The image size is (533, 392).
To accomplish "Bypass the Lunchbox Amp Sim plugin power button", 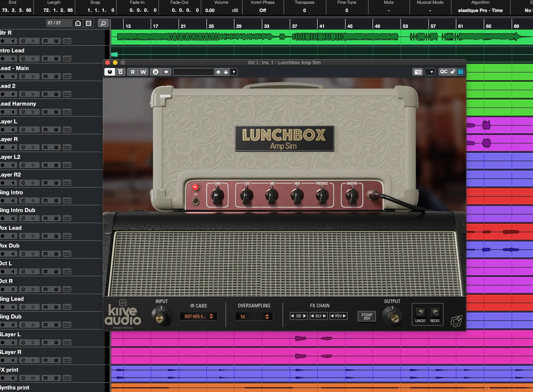I will coord(110,72).
